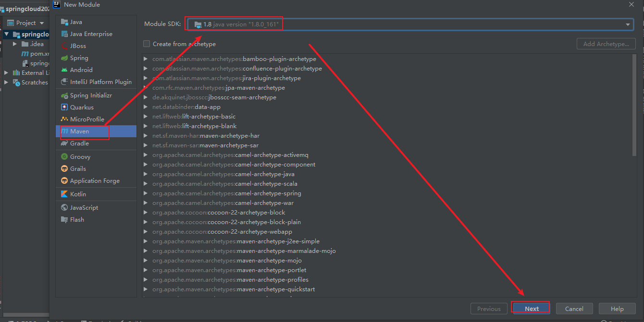Viewport: 644px width, 322px height.
Task: Enable Create from archetype checkbox
Action: [x=147, y=44]
